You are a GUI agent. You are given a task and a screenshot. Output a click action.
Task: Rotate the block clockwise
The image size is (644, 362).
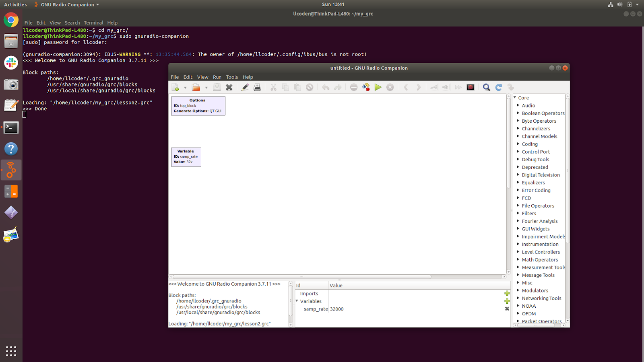[x=418, y=87]
